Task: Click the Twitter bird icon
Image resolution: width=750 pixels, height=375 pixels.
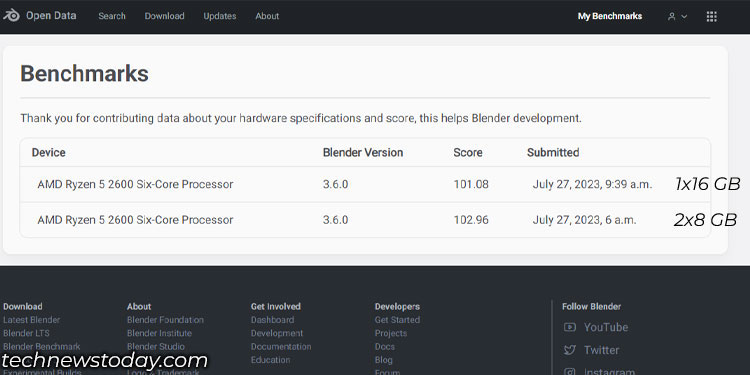Action: pyautogui.click(x=570, y=350)
